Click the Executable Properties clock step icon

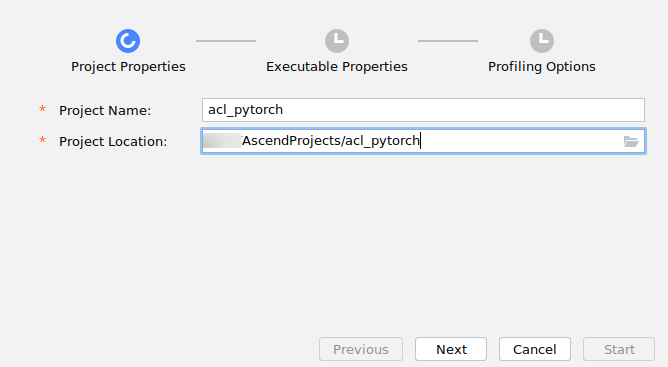(x=337, y=41)
